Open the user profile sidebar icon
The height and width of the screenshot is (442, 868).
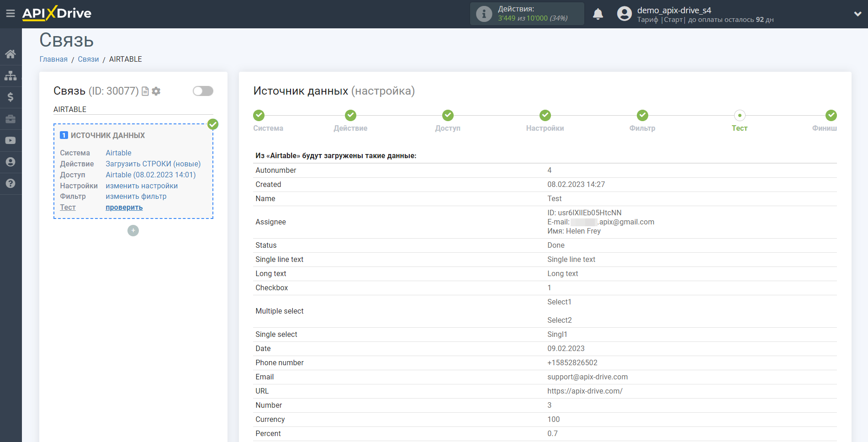(11, 162)
